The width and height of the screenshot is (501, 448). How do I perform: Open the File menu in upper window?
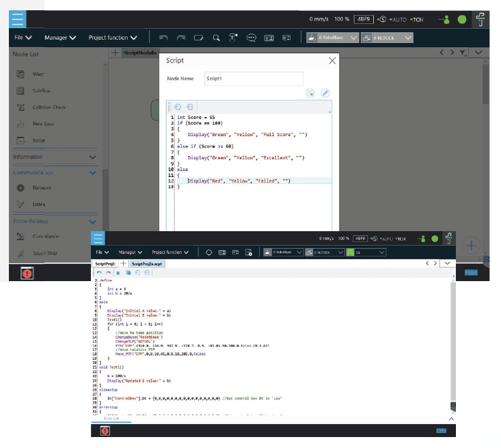pyautogui.click(x=23, y=38)
